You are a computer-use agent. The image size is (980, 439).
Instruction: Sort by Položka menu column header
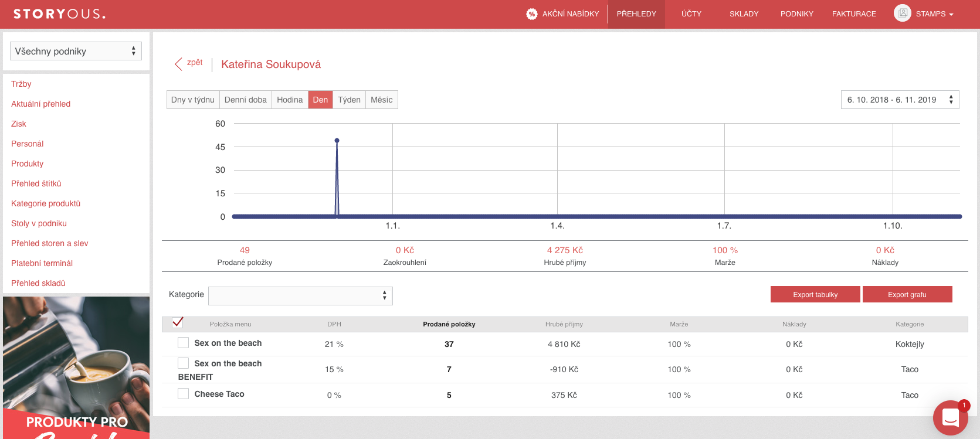coord(230,324)
